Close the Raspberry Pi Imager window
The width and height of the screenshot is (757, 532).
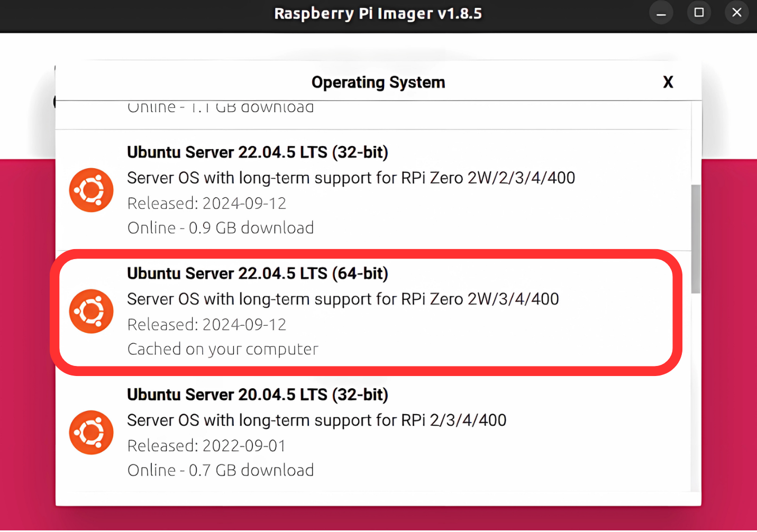[x=737, y=13]
